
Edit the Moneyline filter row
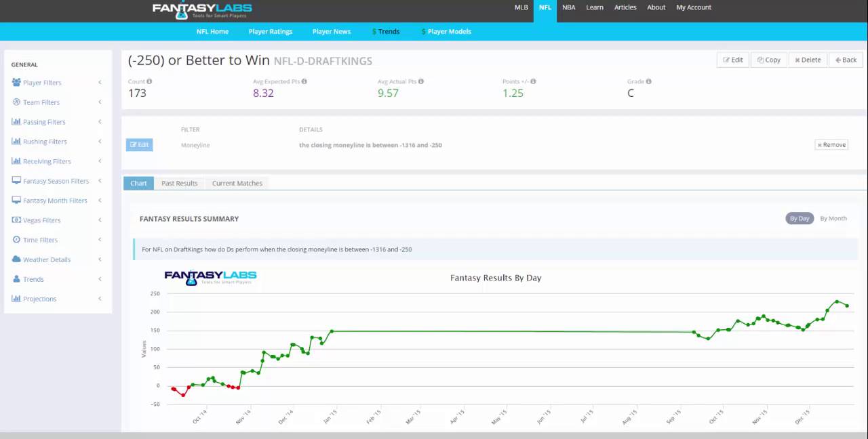click(139, 145)
